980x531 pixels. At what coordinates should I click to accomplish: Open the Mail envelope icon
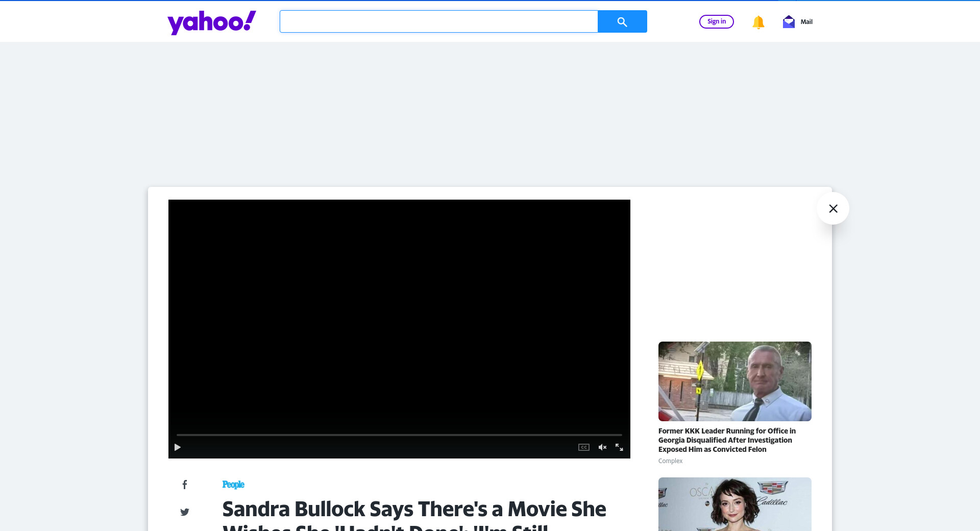(789, 21)
